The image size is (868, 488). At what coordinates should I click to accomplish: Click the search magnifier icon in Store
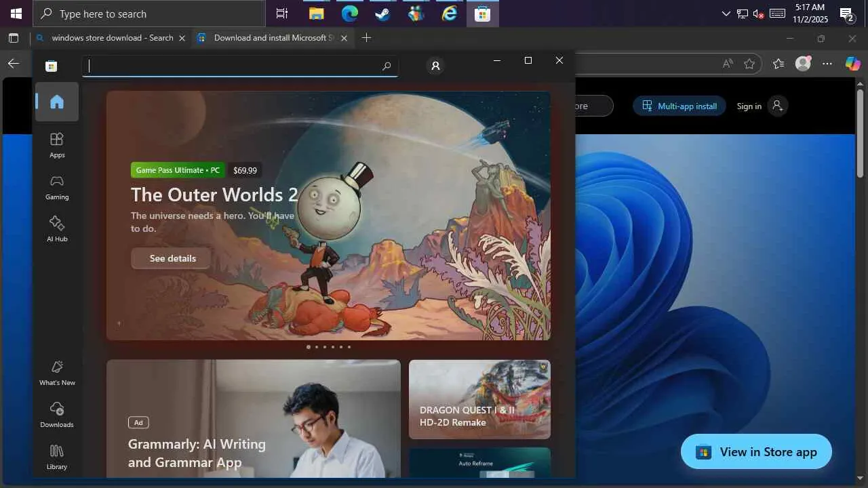[387, 66]
